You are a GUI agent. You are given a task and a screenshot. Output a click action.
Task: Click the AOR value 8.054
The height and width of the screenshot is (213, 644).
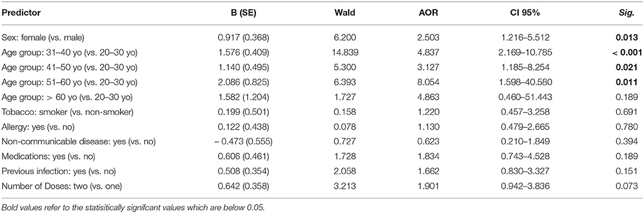point(431,81)
